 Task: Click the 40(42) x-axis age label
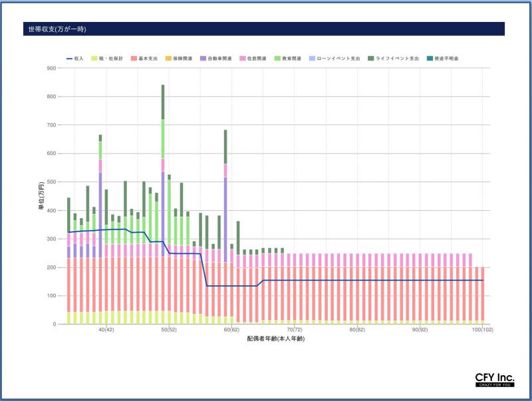(x=105, y=330)
